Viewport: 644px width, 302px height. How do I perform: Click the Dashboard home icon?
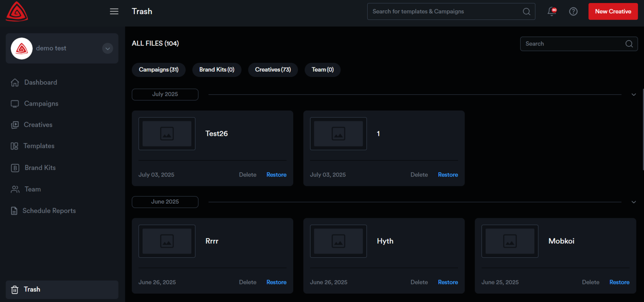15,83
